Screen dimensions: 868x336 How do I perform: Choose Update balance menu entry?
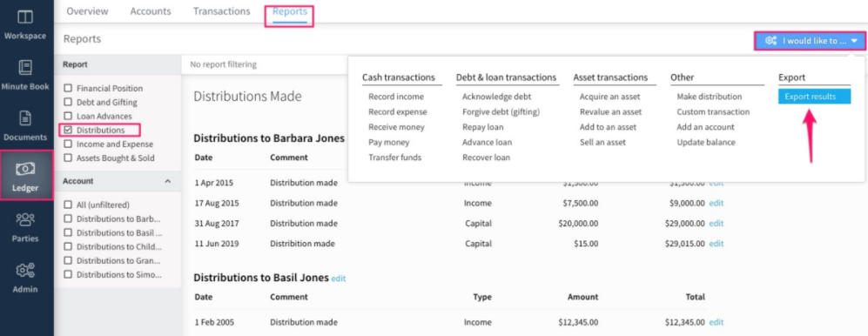(x=706, y=142)
